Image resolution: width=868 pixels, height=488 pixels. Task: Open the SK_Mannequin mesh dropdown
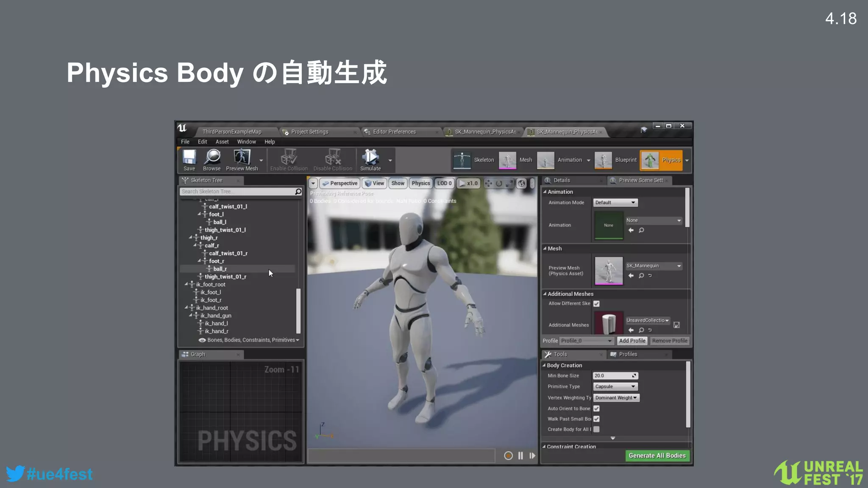click(x=654, y=266)
